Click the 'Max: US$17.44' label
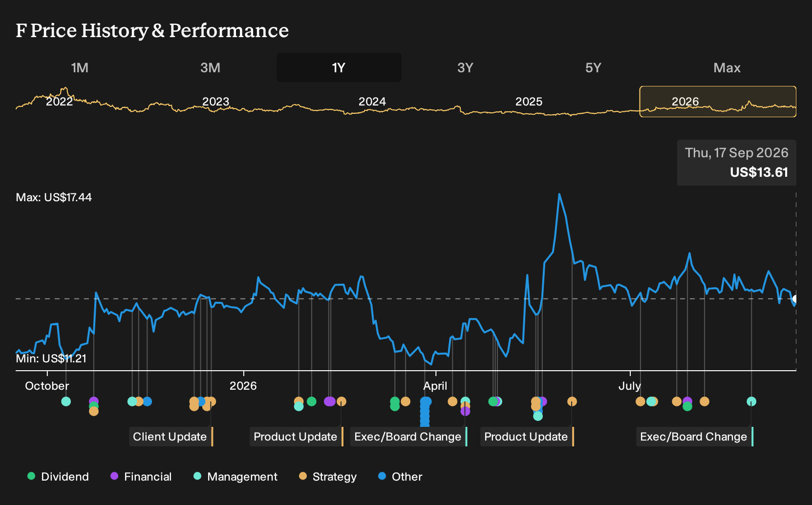Image resolution: width=812 pixels, height=505 pixels. click(54, 197)
